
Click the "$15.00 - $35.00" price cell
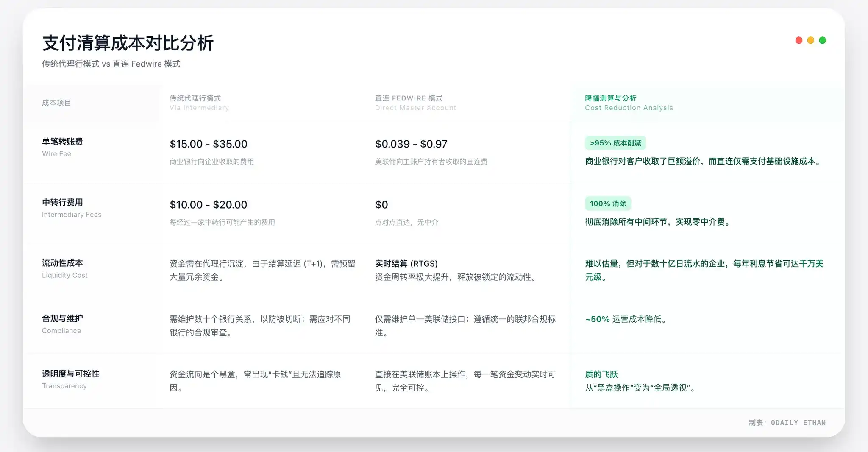[x=208, y=144]
